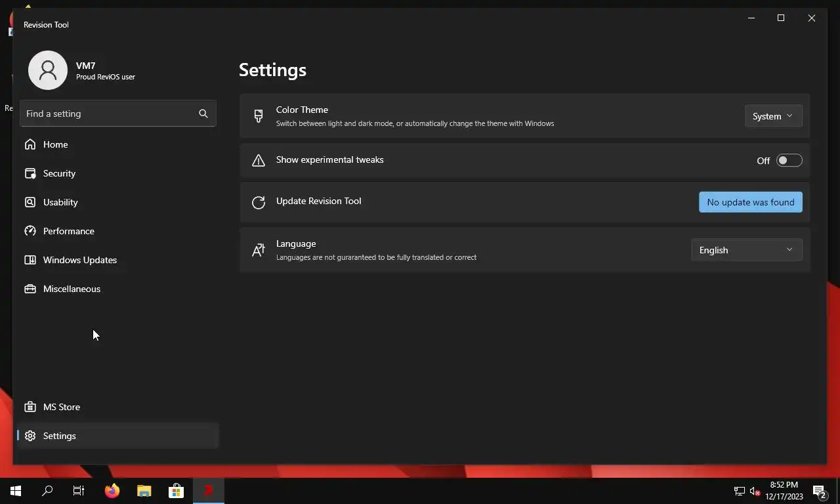The image size is (840, 504).
Task: Click the Security shield icon in sidebar
Action: [x=30, y=173]
